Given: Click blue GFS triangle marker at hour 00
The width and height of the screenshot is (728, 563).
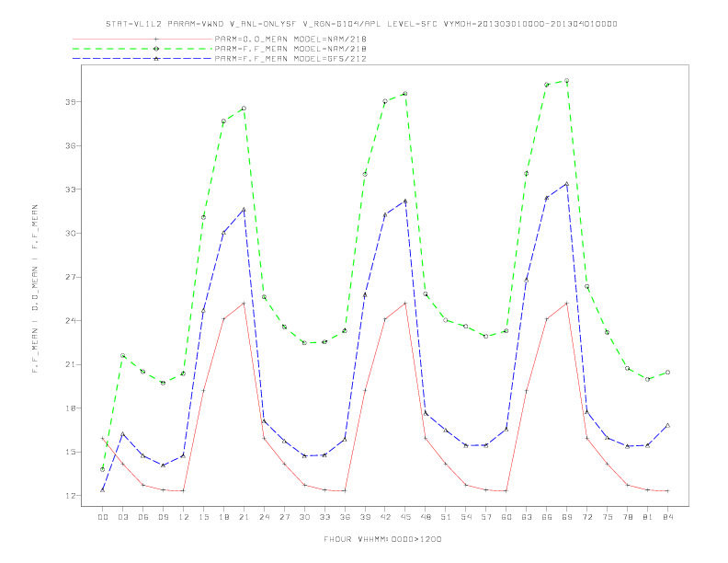Looking at the screenshot, I should click(x=103, y=490).
